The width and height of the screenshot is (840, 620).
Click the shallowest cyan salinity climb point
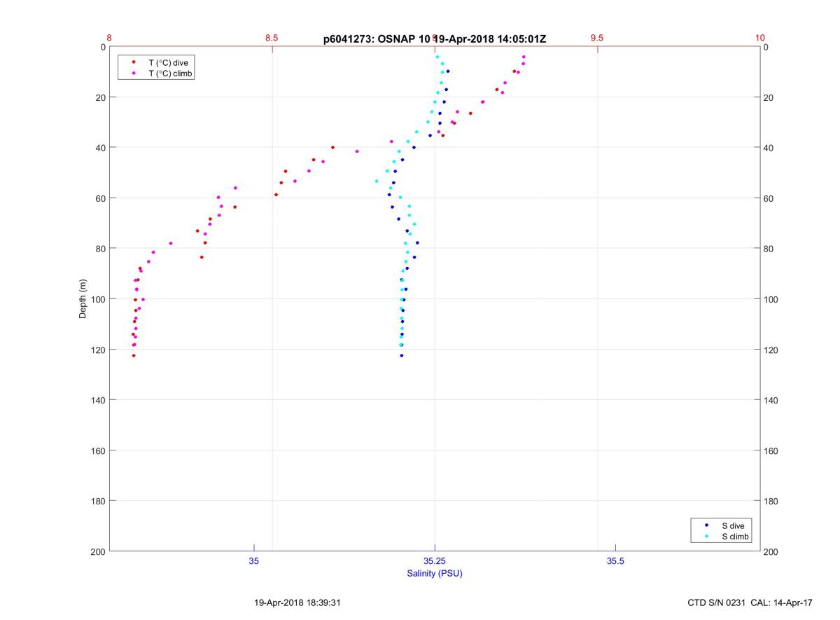tap(437, 57)
